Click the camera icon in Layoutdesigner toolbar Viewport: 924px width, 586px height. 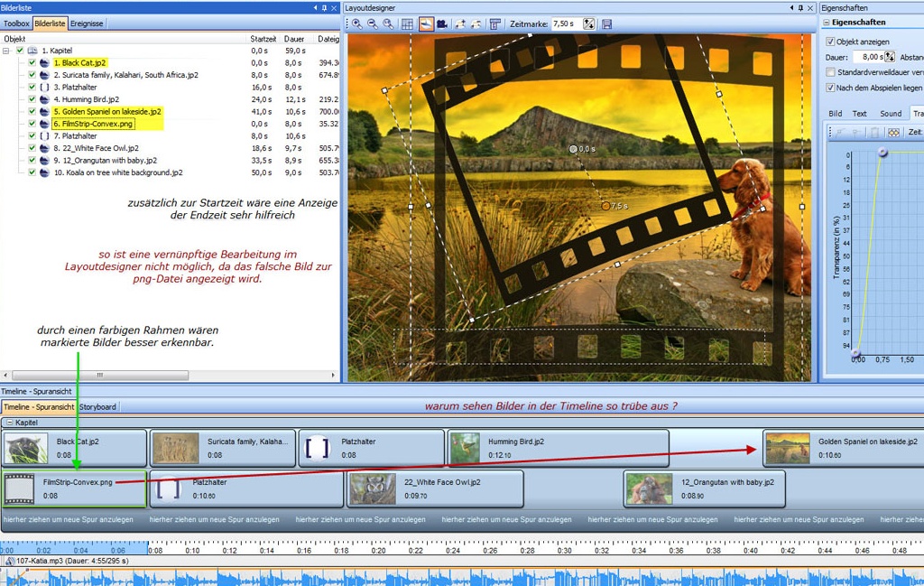442,24
